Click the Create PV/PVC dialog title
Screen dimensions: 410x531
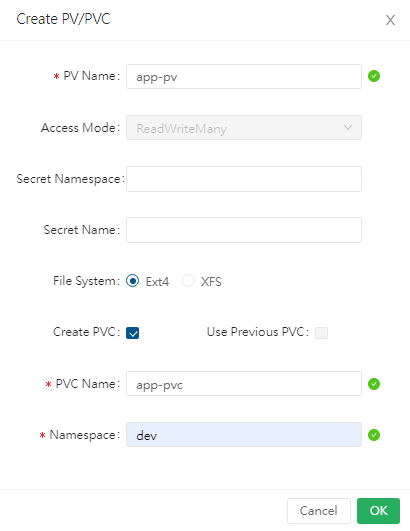tap(63, 19)
